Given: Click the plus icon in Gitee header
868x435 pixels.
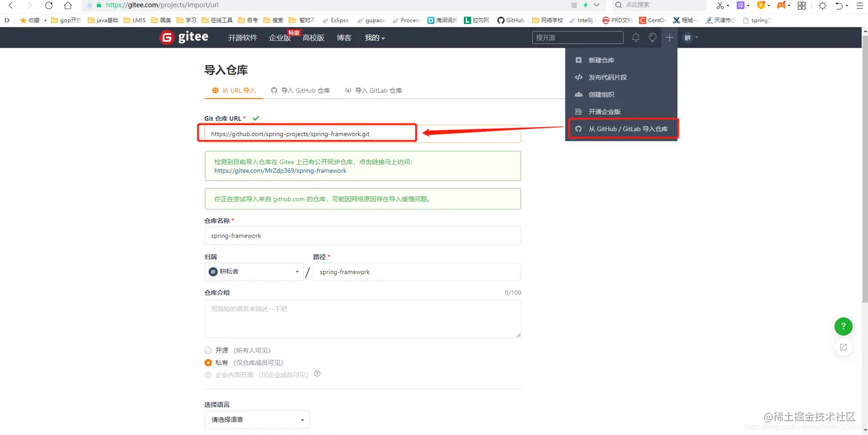Looking at the screenshot, I should (x=669, y=38).
